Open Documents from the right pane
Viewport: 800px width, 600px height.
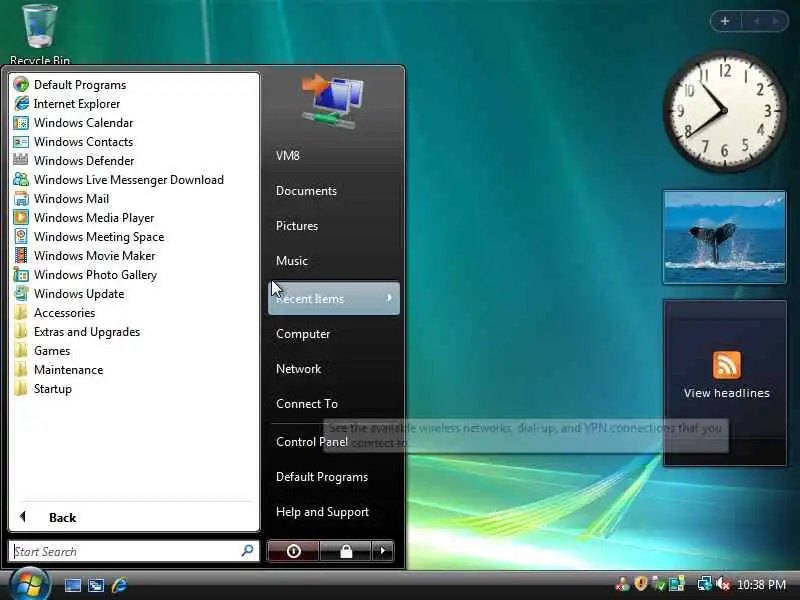pyautogui.click(x=306, y=191)
